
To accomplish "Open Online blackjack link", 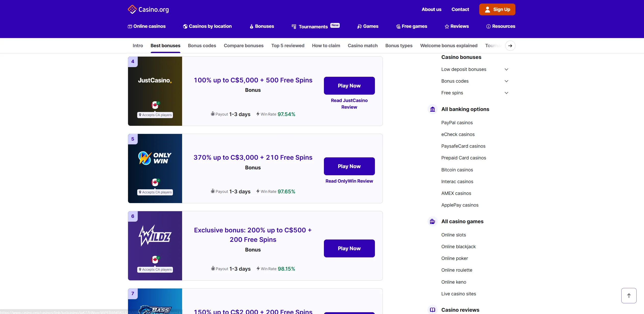I will coord(458,247).
